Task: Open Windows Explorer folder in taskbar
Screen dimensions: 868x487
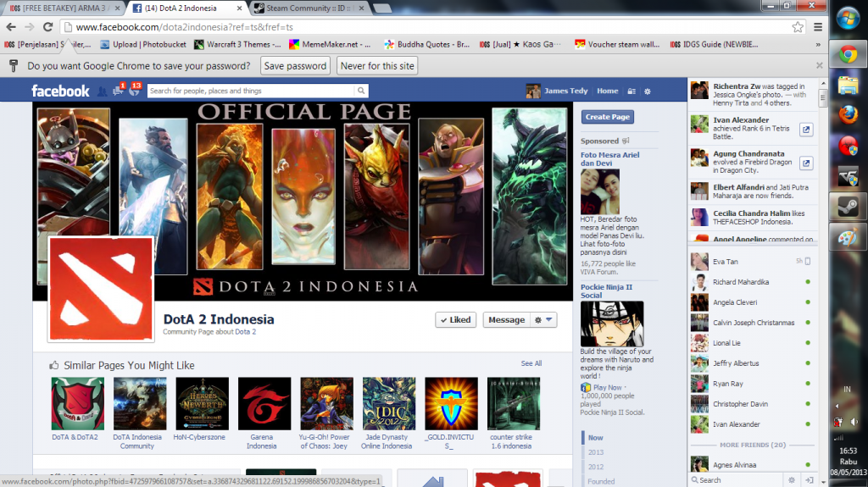Action: (x=848, y=86)
